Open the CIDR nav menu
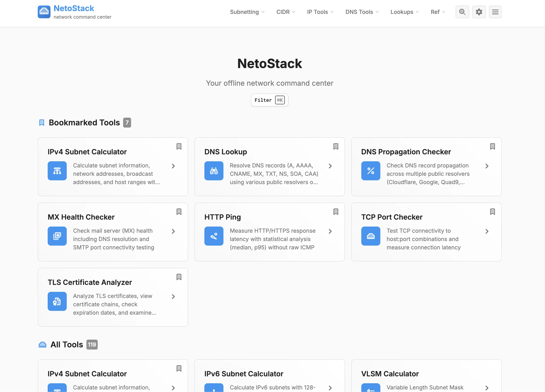This screenshot has width=545, height=392. coord(285,12)
